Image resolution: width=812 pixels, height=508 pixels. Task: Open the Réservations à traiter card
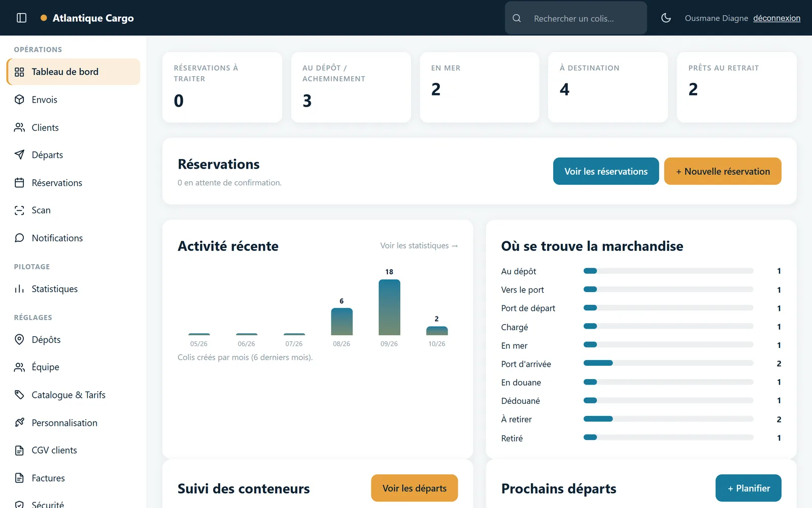[x=222, y=87]
